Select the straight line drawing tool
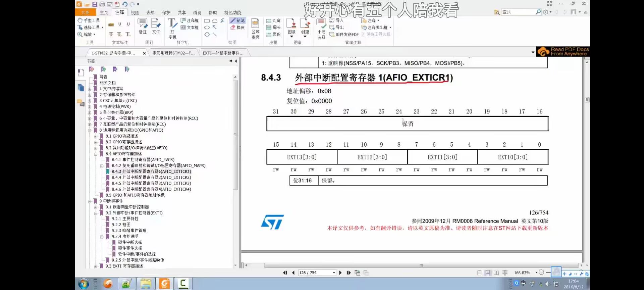This screenshot has width=644, height=290. click(215, 35)
